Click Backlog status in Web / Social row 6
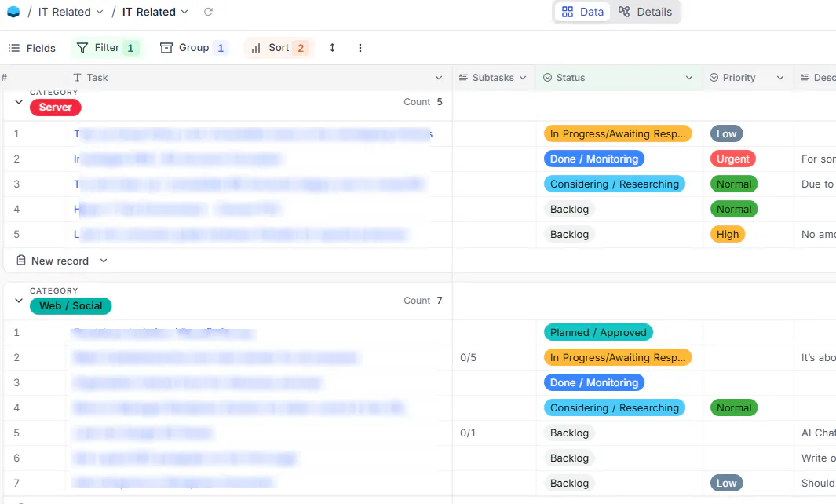Image resolution: width=836 pixels, height=504 pixels. tap(569, 458)
